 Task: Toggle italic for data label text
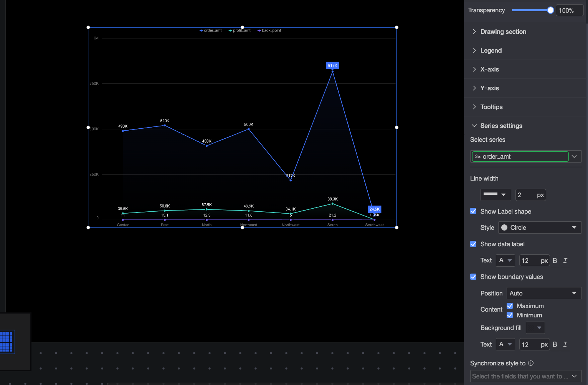[565, 261]
